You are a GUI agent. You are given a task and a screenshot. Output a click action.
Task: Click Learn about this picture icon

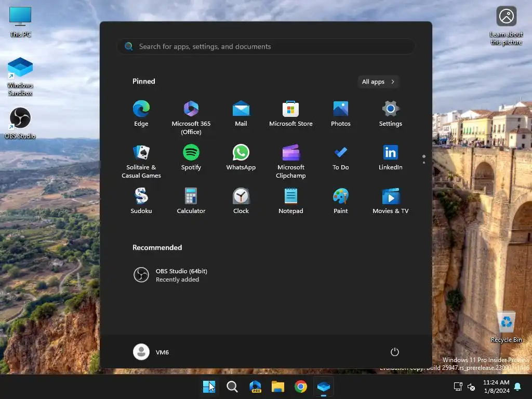(506, 26)
